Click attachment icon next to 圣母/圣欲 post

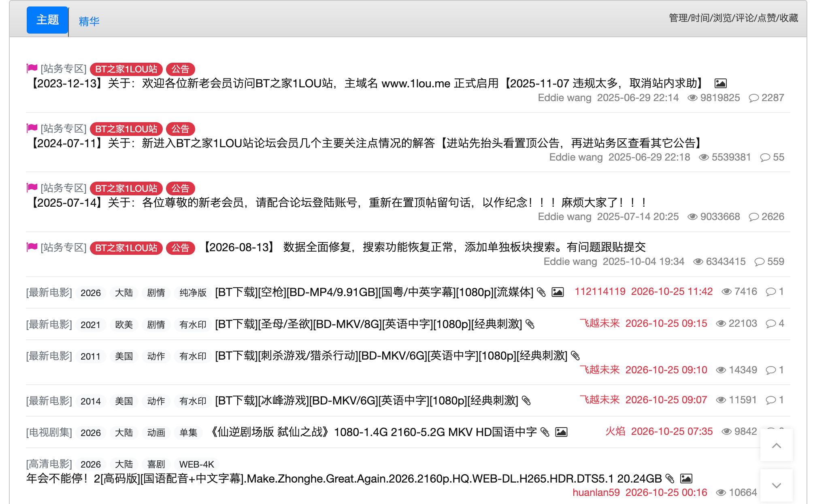tap(530, 324)
